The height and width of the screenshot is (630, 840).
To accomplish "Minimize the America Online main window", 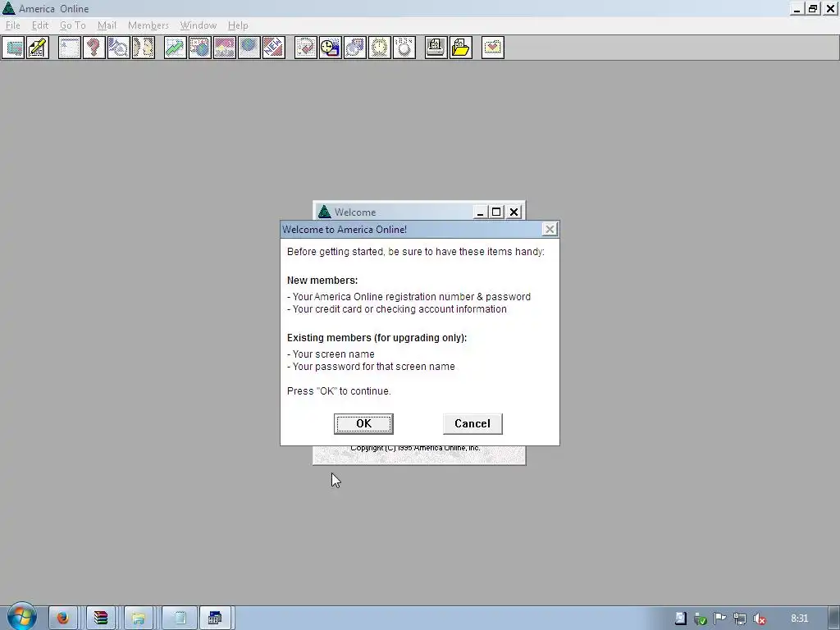I will click(x=797, y=8).
